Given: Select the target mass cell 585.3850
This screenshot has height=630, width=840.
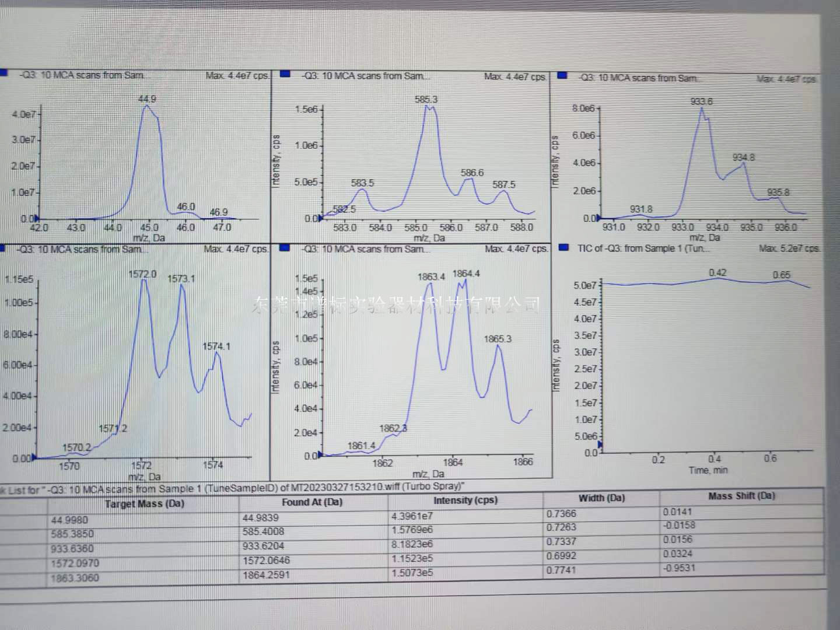Looking at the screenshot, I should tap(72, 534).
